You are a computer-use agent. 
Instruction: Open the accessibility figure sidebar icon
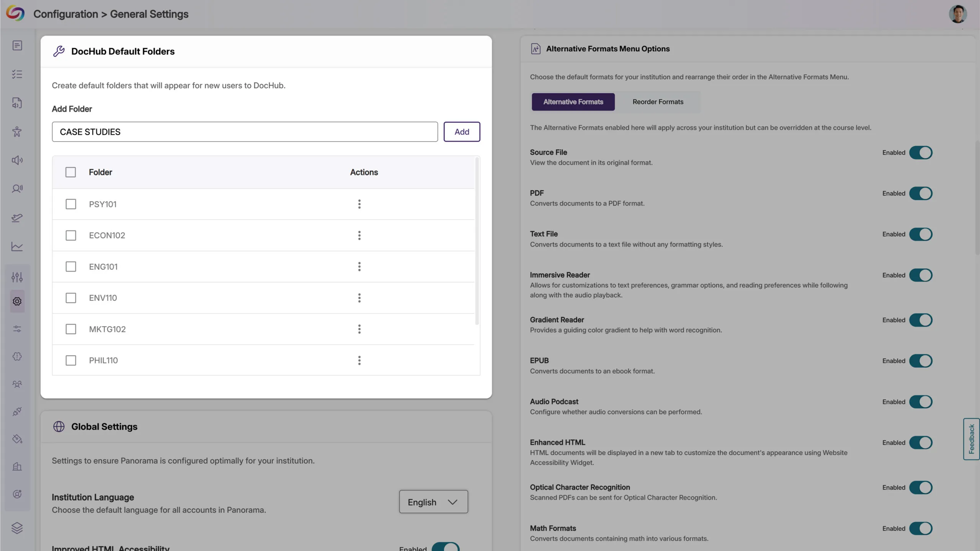pyautogui.click(x=17, y=132)
